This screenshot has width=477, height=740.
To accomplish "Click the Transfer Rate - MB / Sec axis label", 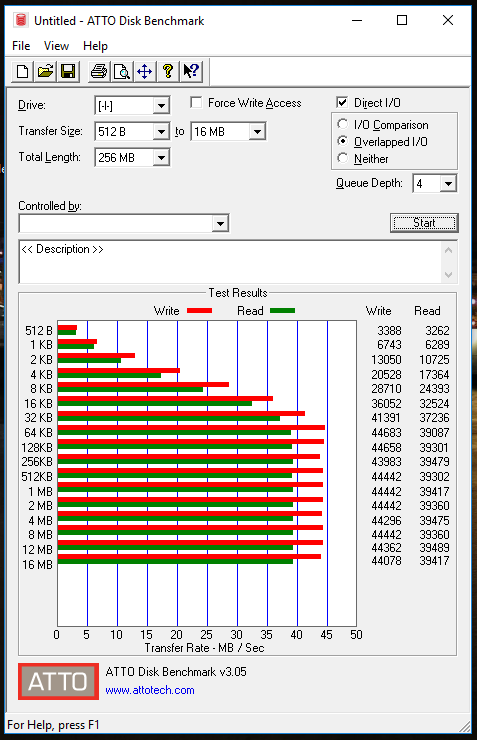I will tap(204, 648).
